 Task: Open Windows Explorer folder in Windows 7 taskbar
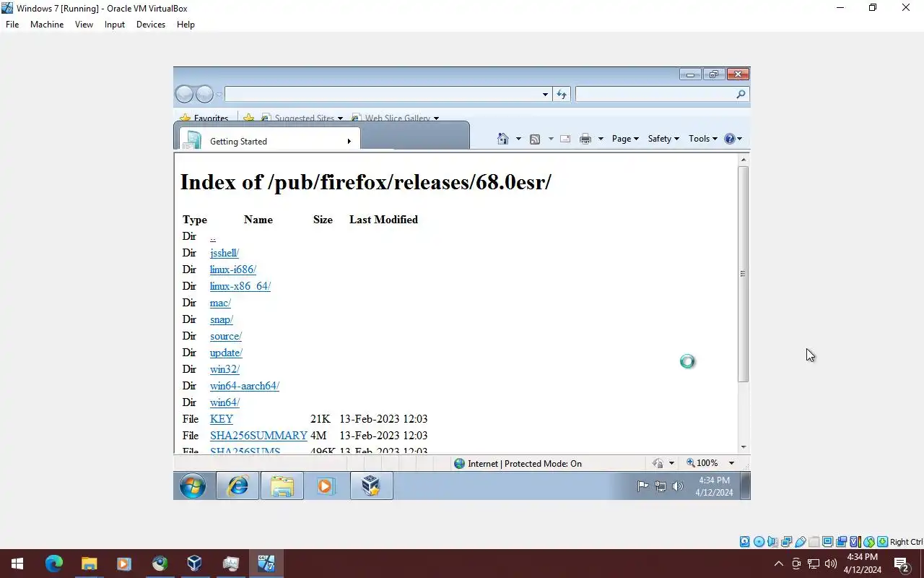(x=282, y=486)
